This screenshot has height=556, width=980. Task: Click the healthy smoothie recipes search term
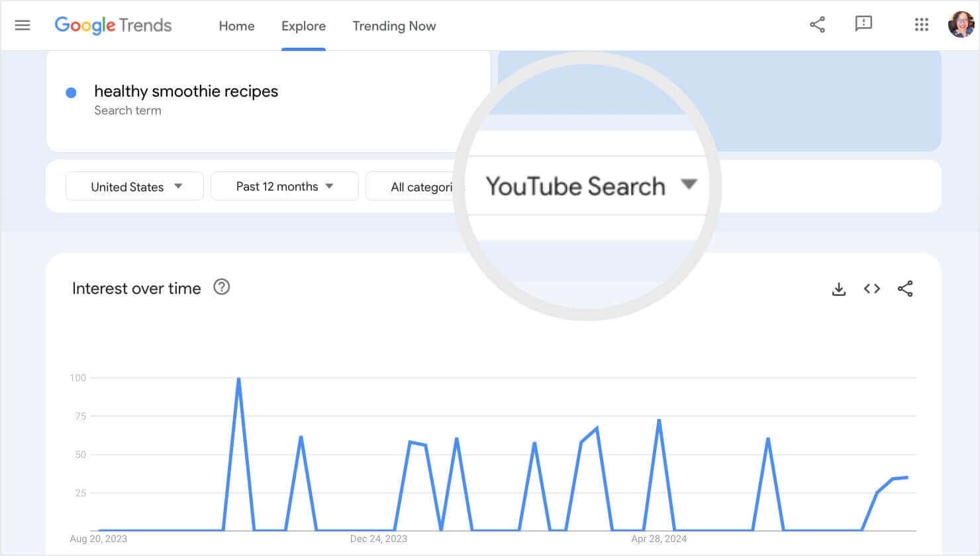186,91
